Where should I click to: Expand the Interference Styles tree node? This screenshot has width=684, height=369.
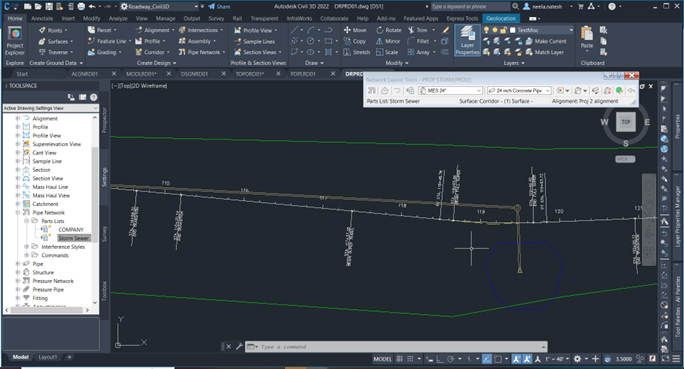coord(27,246)
